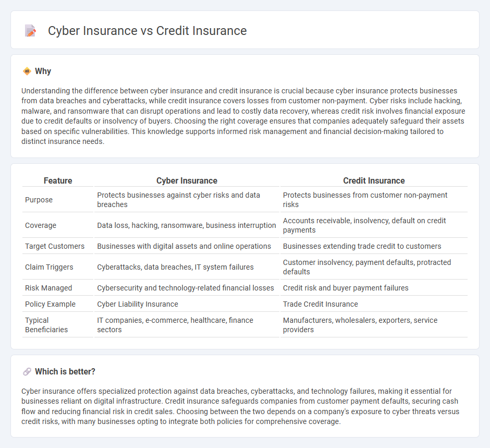Click cell 'Cyber Liability Insurance'
This screenshot has width=490, height=448.
tap(187, 304)
